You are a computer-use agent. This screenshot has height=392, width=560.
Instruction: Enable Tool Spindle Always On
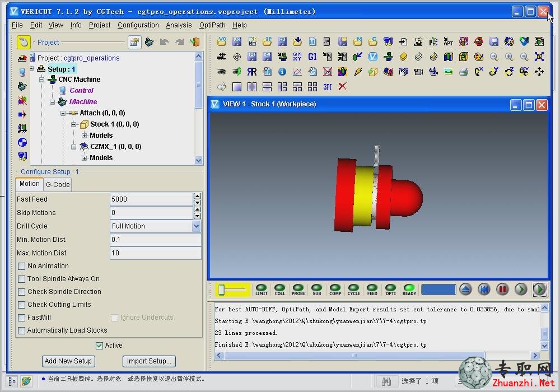21,279
